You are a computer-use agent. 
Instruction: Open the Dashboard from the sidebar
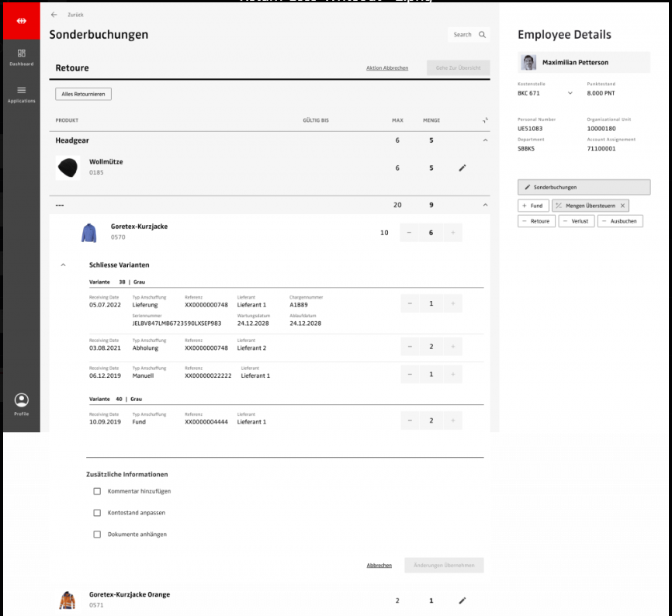click(x=21, y=57)
